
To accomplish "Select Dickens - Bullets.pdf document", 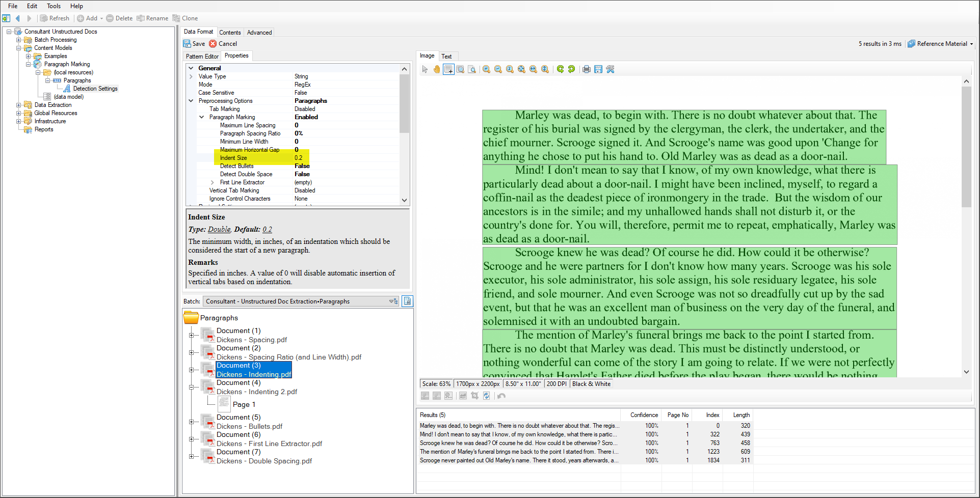I will coord(249,426).
